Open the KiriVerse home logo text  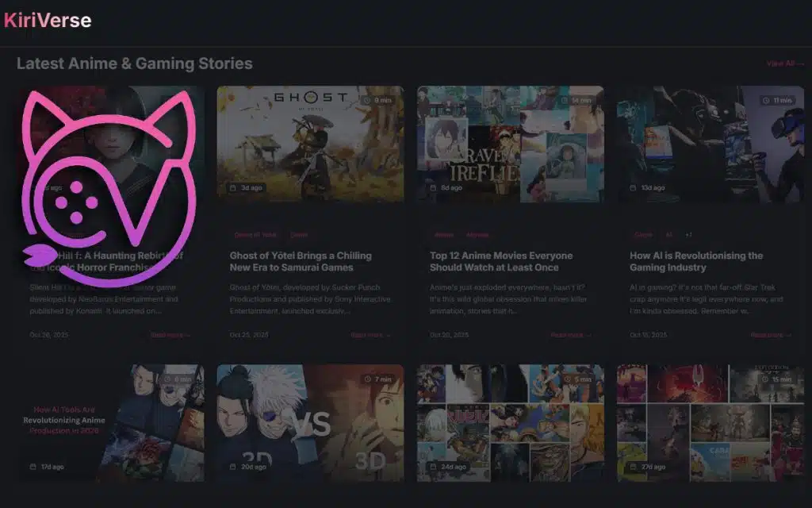[x=48, y=20]
